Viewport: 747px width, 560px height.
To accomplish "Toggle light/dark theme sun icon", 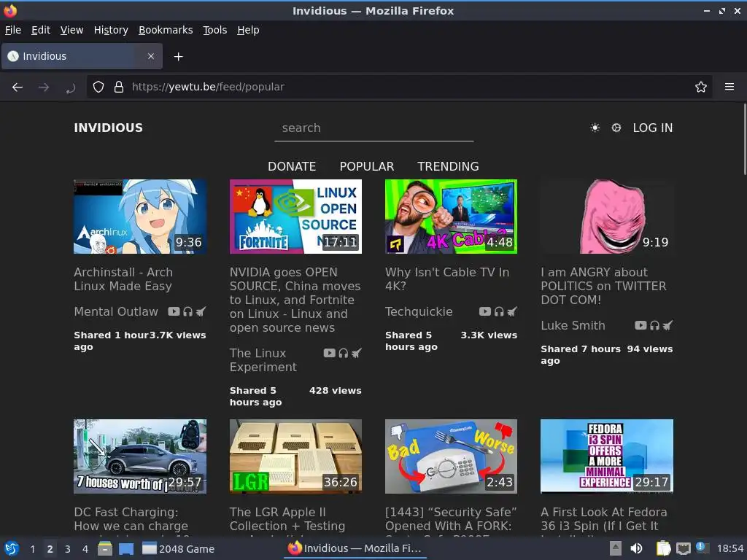I will [x=595, y=128].
